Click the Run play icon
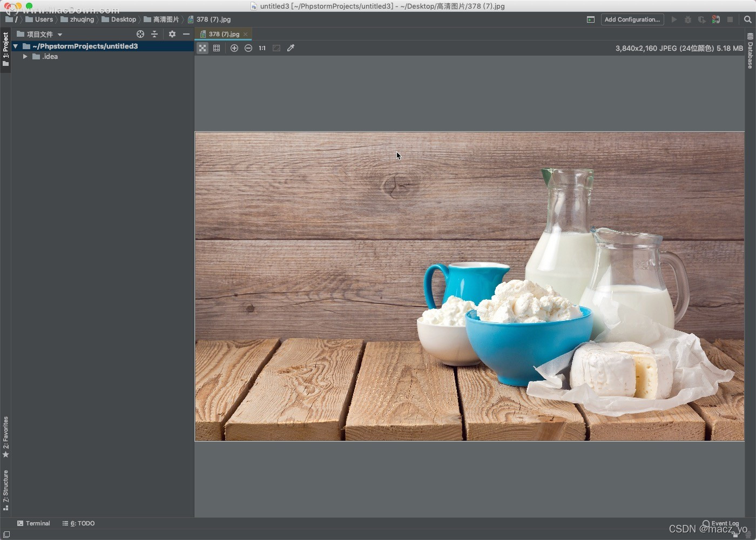 pos(674,19)
